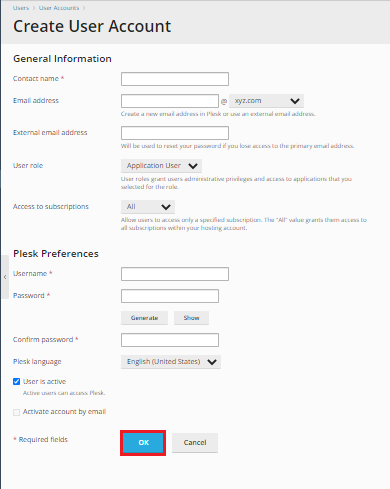Click the Email address text field

point(170,101)
